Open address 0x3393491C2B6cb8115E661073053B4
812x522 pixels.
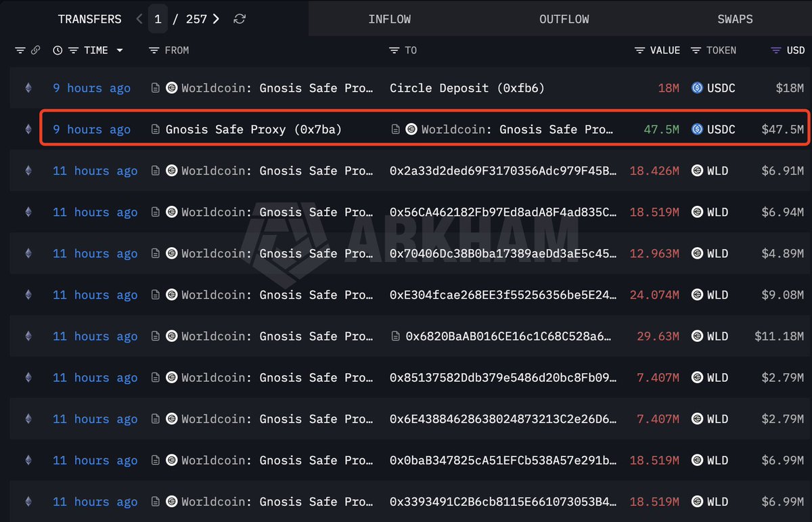503,501
